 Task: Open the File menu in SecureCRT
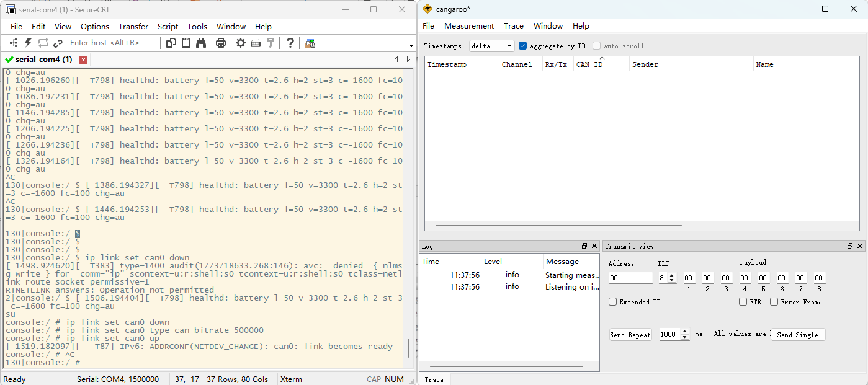pos(16,26)
